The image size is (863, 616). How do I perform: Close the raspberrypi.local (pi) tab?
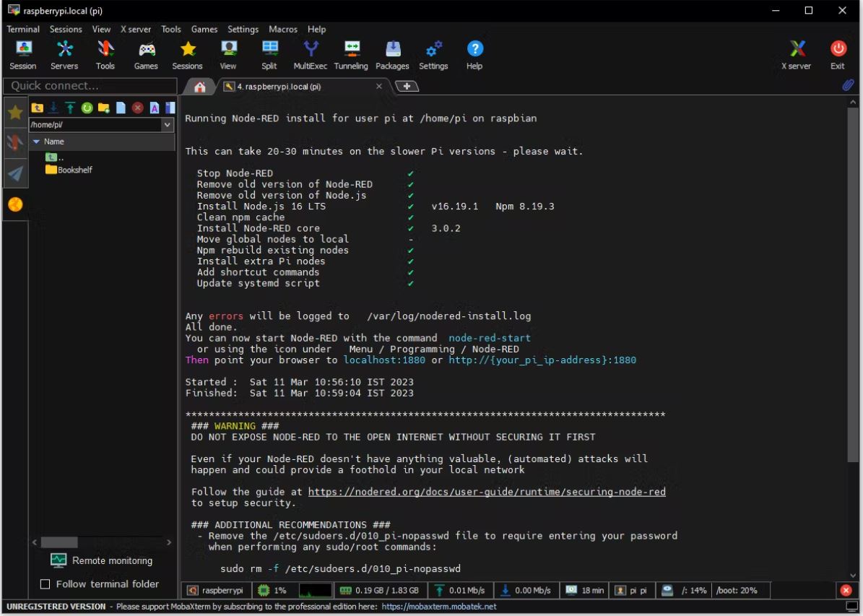(378, 87)
